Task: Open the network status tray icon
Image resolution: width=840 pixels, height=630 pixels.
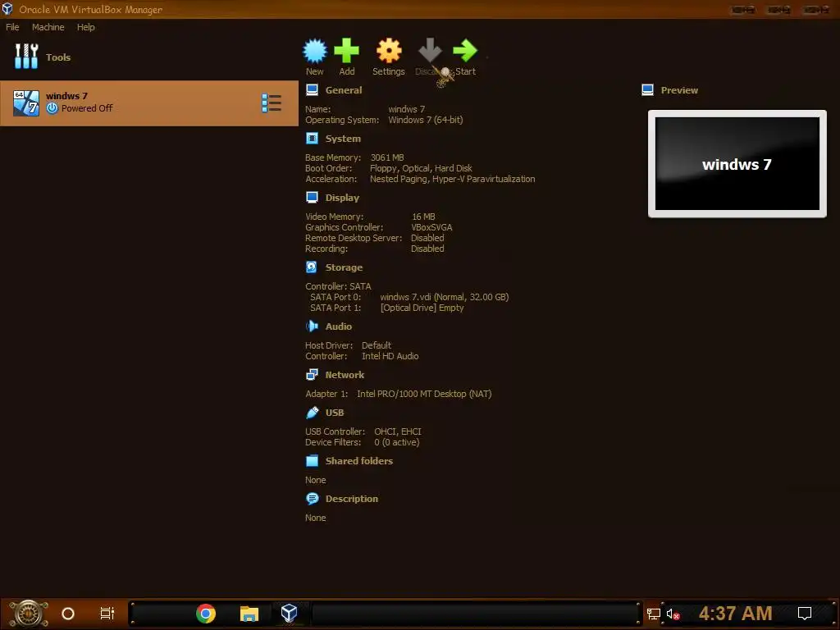Action: [654, 614]
